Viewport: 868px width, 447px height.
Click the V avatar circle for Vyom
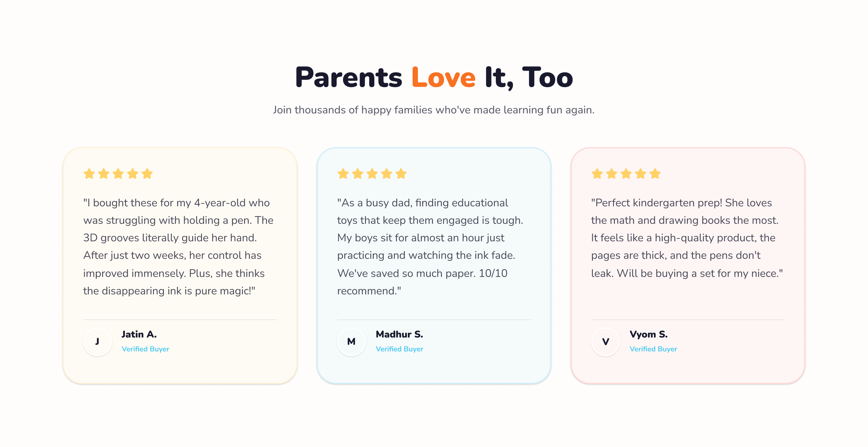605,341
